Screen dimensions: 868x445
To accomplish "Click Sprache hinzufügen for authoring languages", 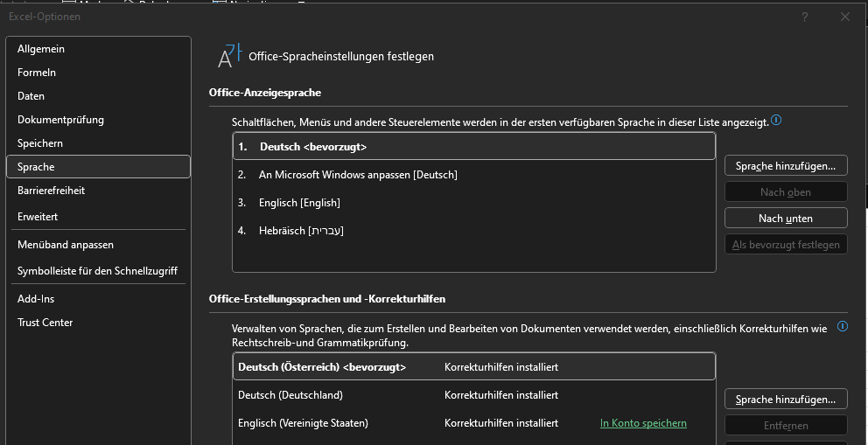I will (x=786, y=400).
